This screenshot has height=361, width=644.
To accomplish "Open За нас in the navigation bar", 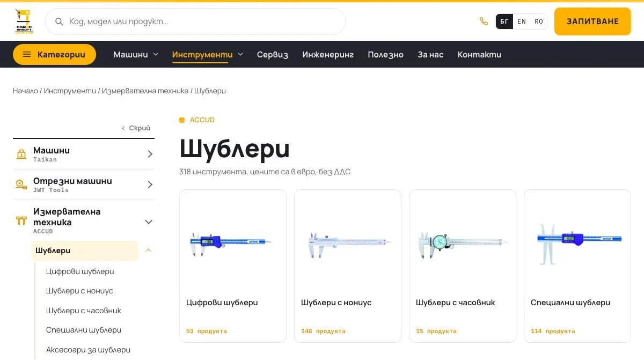I will [430, 54].
